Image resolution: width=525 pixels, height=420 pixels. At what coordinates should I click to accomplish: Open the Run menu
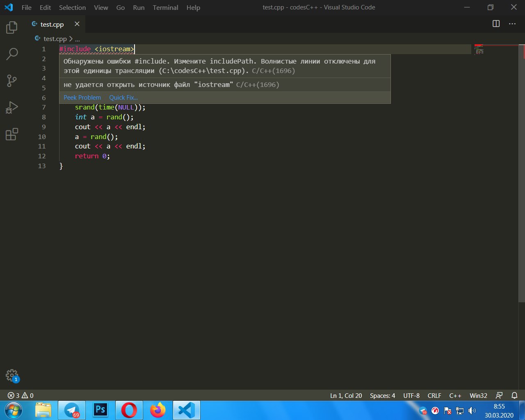coord(139,7)
